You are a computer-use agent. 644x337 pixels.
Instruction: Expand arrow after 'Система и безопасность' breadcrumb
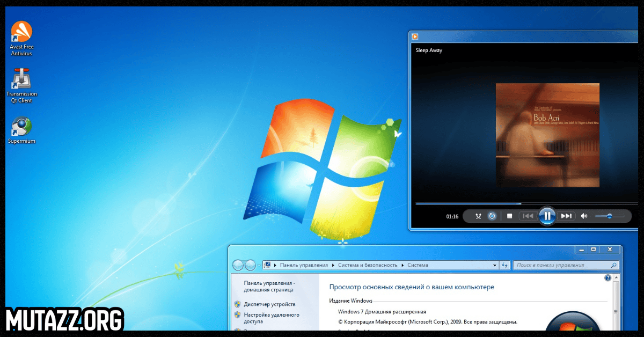(x=402, y=265)
